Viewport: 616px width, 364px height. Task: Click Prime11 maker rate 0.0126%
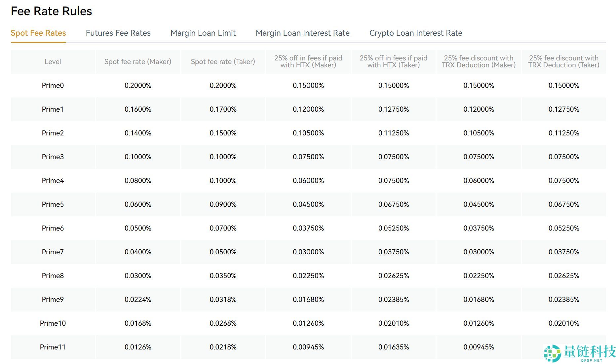[138, 347]
